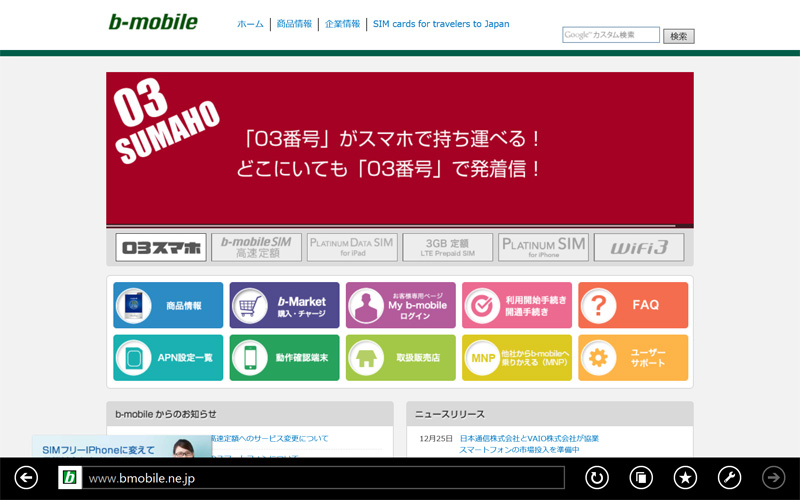Click the b-mobile site favicon in address bar
The image size is (800, 500).
click(70, 478)
